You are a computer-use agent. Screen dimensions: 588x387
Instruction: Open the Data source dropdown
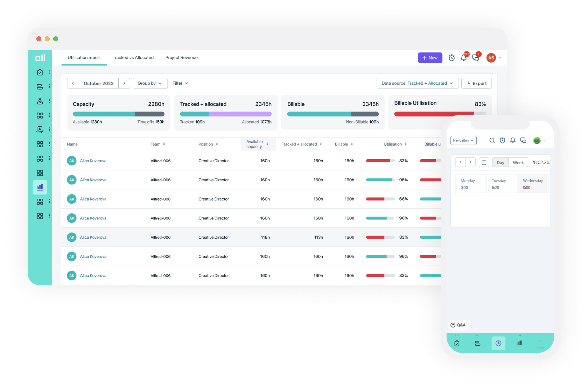coord(417,83)
